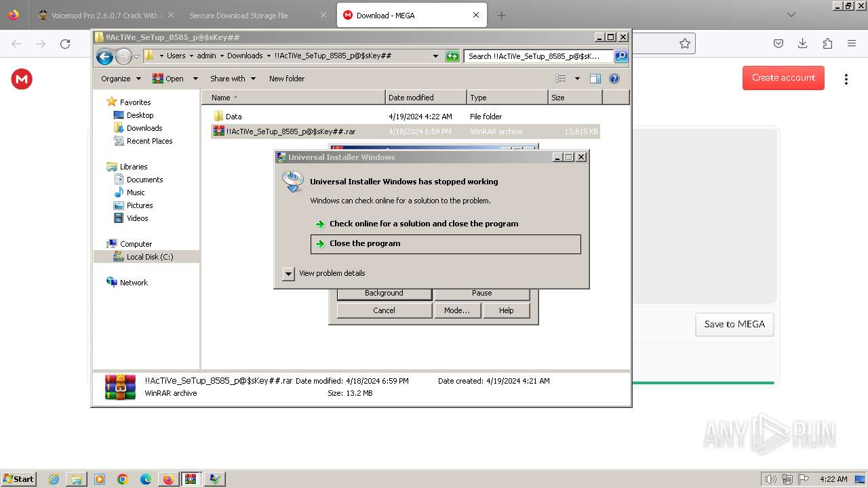
Task: Open the Organize dropdown menu
Action: 121,79
